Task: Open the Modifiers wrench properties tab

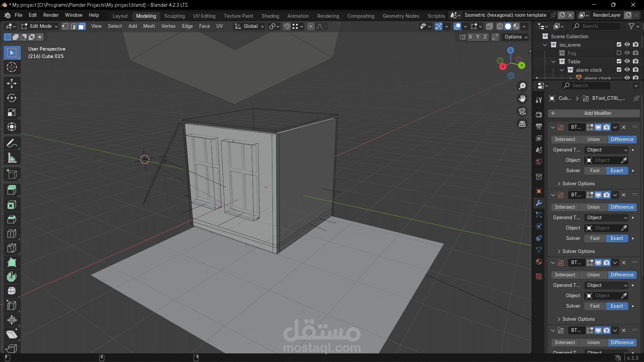Action: (x=539, y=203)
